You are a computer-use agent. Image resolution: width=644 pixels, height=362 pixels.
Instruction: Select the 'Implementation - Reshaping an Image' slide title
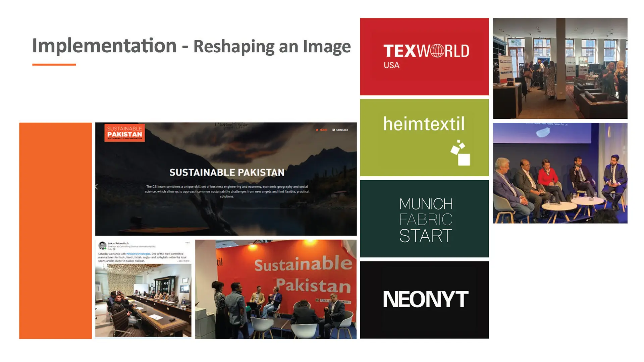coord(192,46)
